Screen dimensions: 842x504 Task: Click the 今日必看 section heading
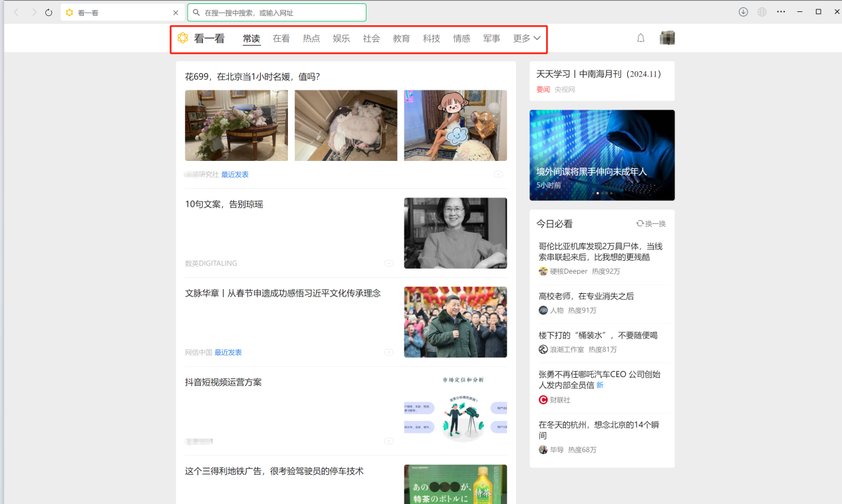coord(555,224)
